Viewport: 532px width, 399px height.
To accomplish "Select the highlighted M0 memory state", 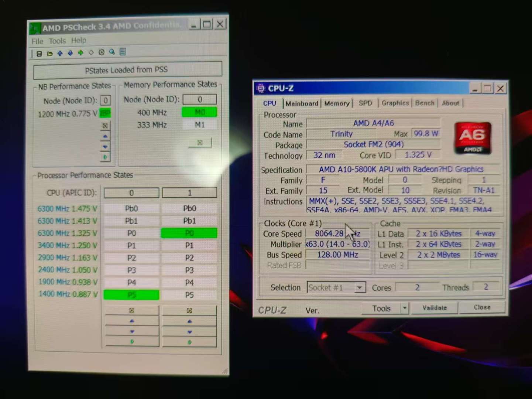I will tap(200, 112).
